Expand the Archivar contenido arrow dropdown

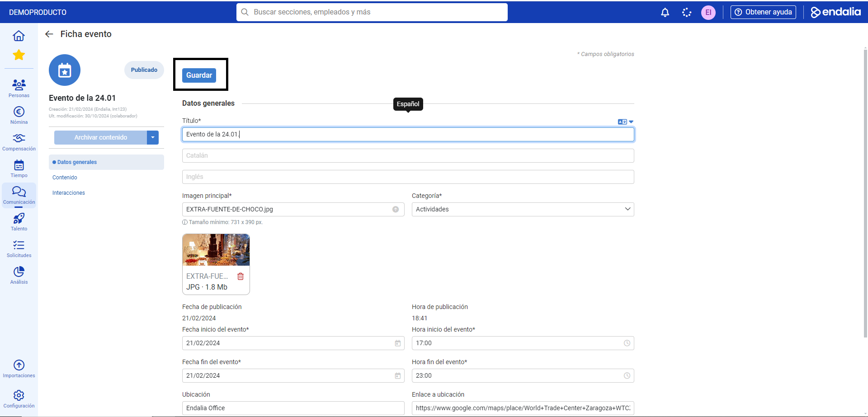tap(153, 137)
